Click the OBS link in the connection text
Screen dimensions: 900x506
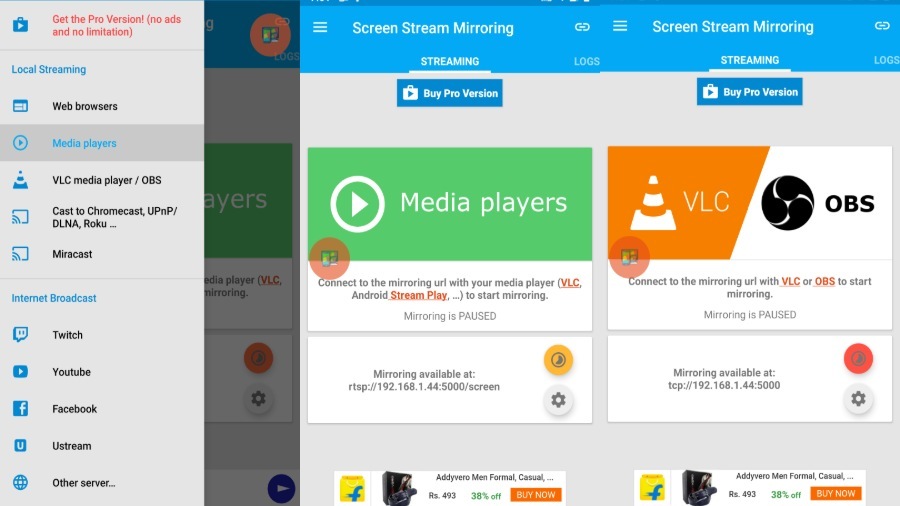(824, 282)
